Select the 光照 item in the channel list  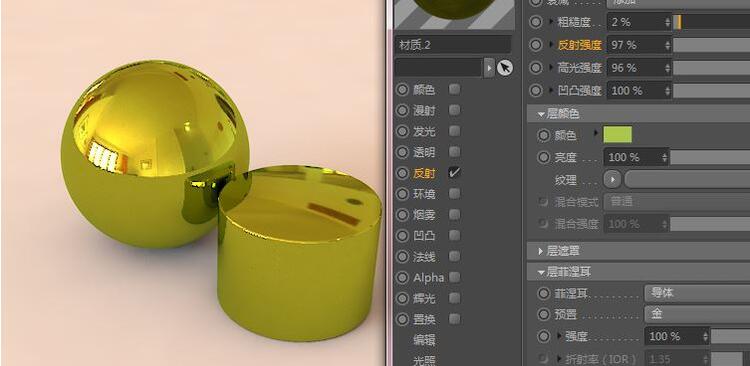[x=424, y=360]
